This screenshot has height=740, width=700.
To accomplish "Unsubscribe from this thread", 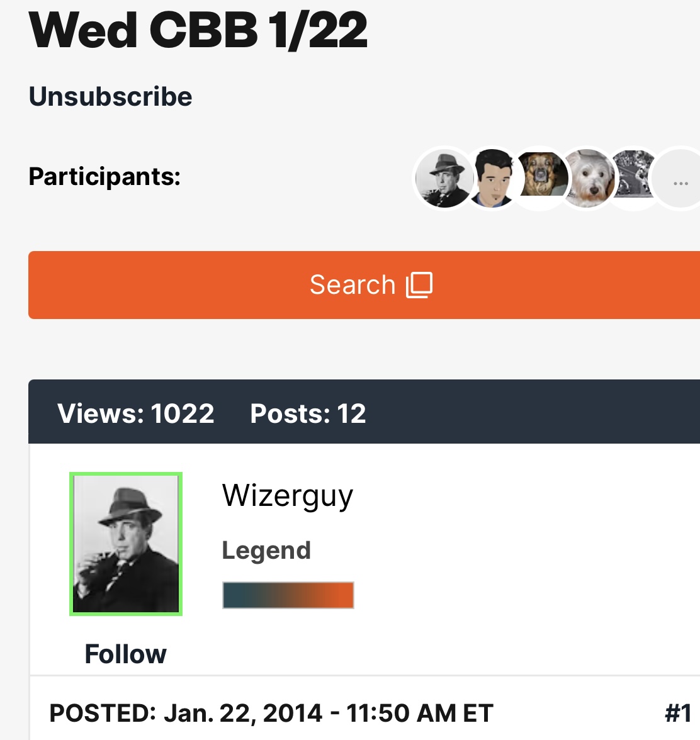I will (111, 97).
